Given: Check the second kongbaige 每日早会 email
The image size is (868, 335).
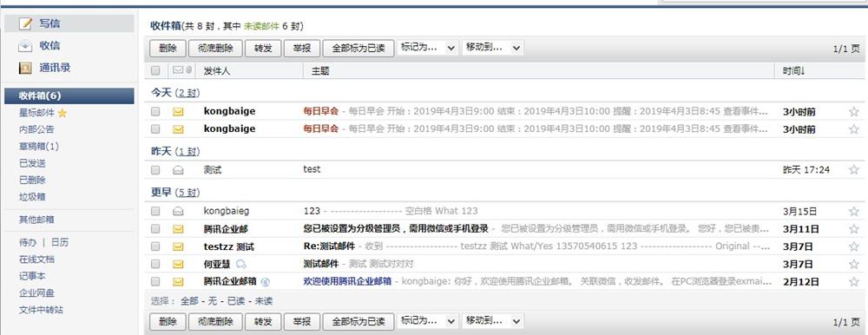Looking at the screenshot, I should coord(155,129).
